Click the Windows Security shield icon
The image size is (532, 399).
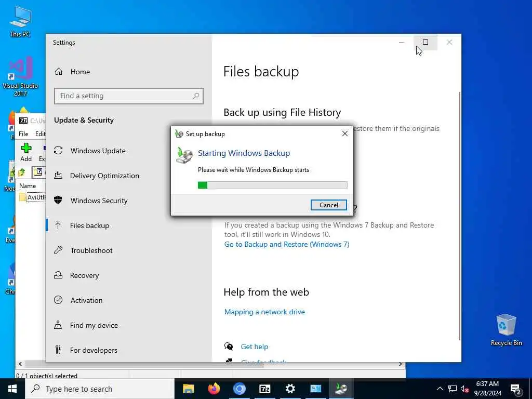tap(58, 200)
